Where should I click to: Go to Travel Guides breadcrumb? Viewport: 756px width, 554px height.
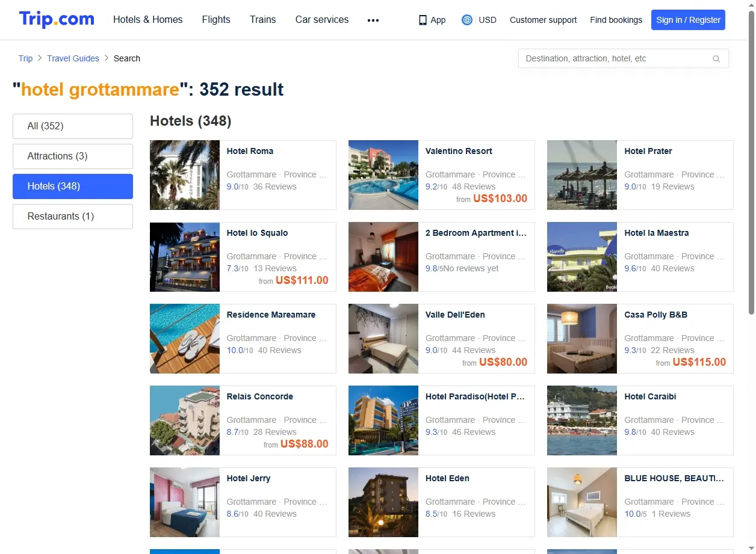(73, 58)
